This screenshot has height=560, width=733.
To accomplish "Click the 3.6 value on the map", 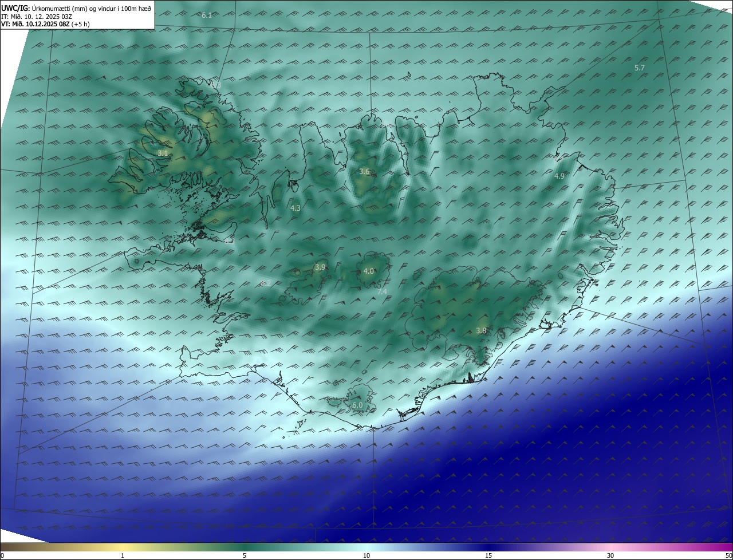I will pyautogui.click(x=364, y=171).
